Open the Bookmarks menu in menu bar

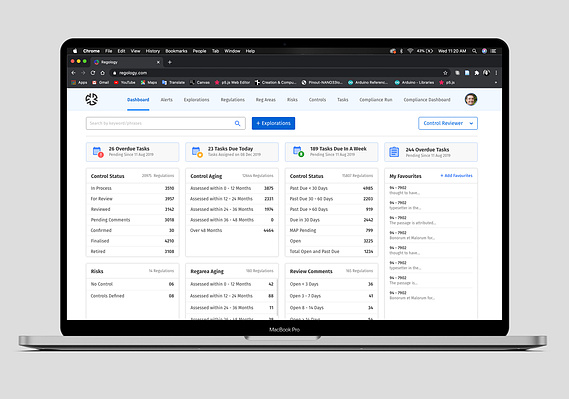pyautogui.click(x=176, y=51)
